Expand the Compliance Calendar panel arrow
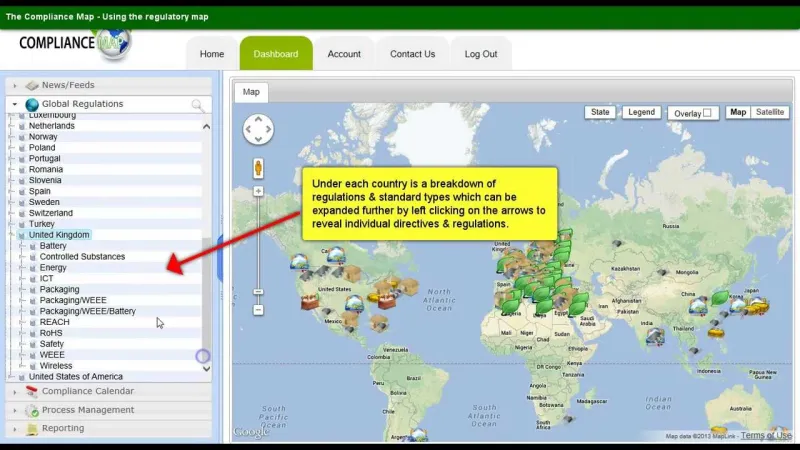 (15, 391)
